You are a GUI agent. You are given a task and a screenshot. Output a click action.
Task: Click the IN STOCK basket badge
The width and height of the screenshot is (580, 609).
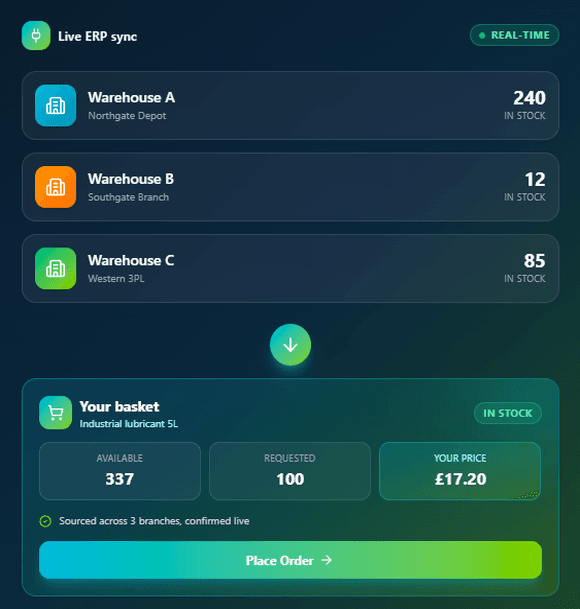507,413
